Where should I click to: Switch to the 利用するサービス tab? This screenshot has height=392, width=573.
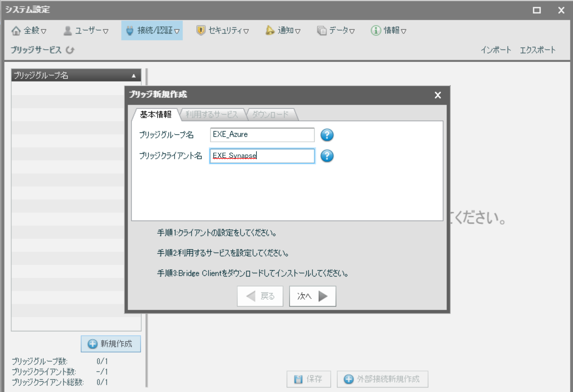point(212,114)
